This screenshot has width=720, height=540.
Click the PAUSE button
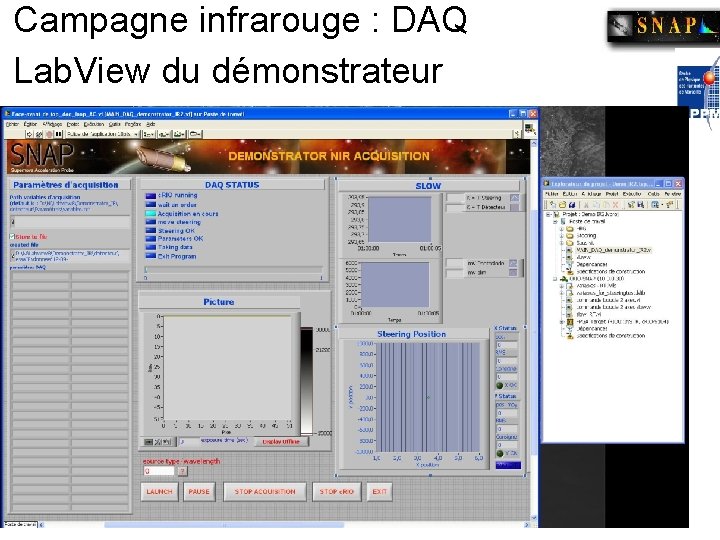199,492
